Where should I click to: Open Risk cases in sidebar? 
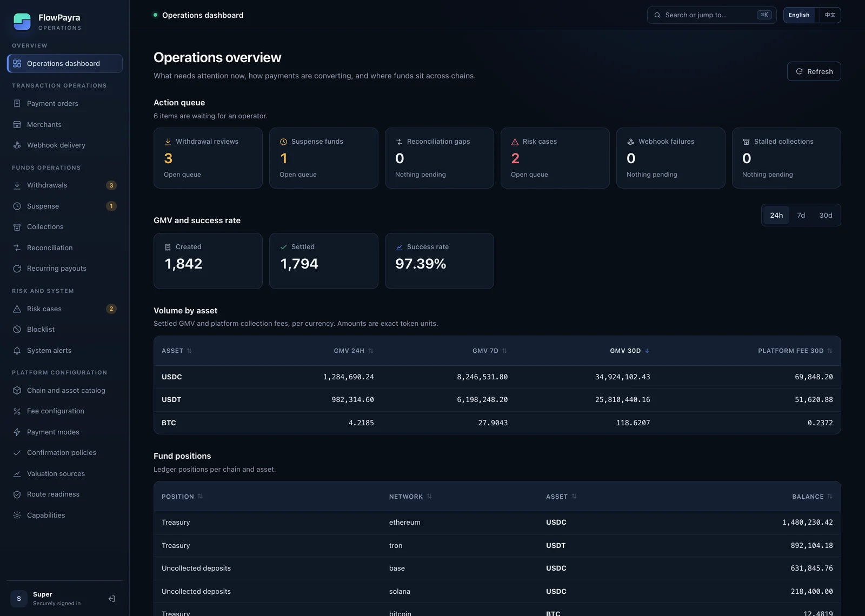[65, 309]
